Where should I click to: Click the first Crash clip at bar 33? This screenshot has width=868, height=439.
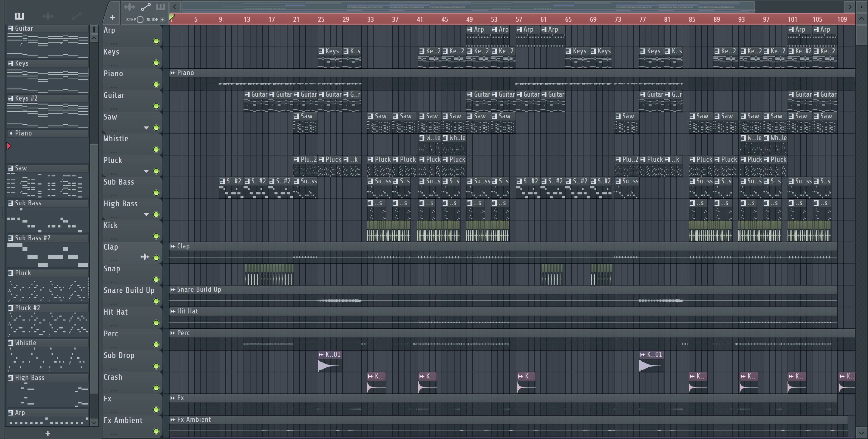(376, 383)
